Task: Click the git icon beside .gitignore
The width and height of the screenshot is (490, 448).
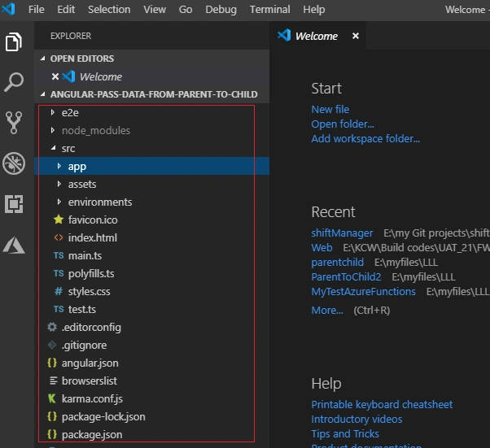Action: (x=52, y=345)
